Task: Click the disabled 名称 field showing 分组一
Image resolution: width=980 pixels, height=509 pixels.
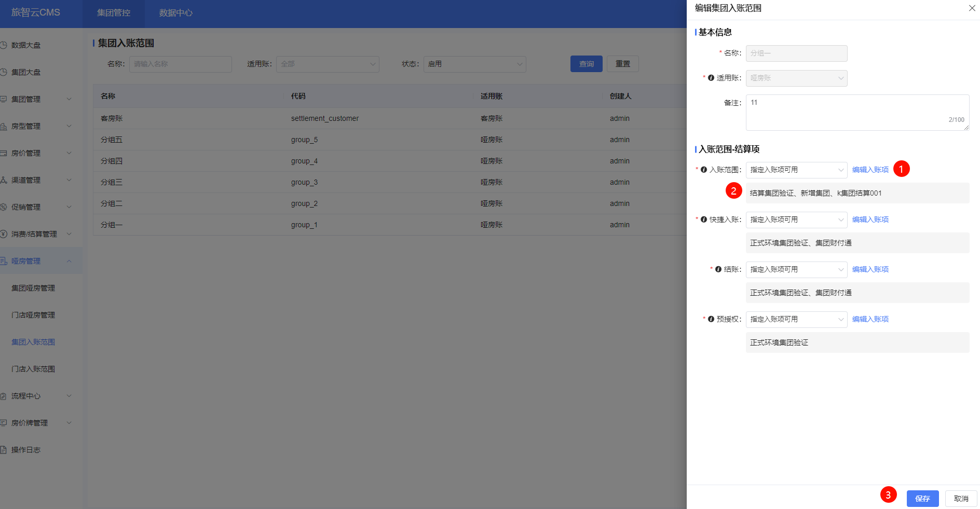Action: coord(796,53)
